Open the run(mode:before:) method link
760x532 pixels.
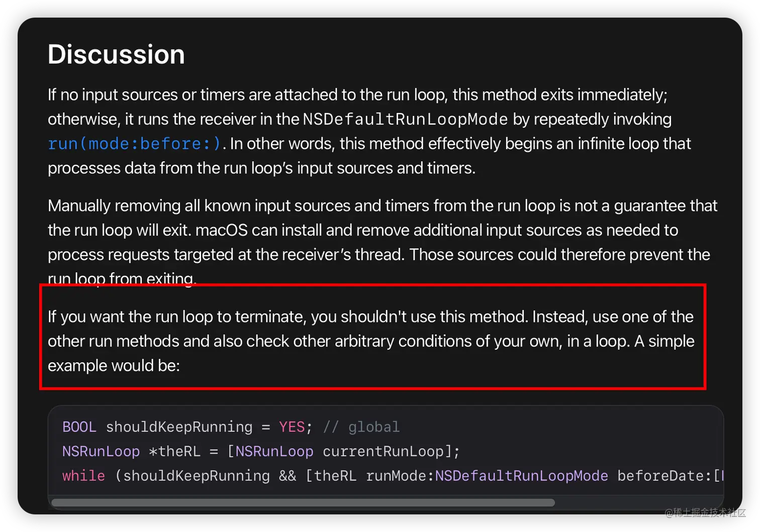point(134,144)
